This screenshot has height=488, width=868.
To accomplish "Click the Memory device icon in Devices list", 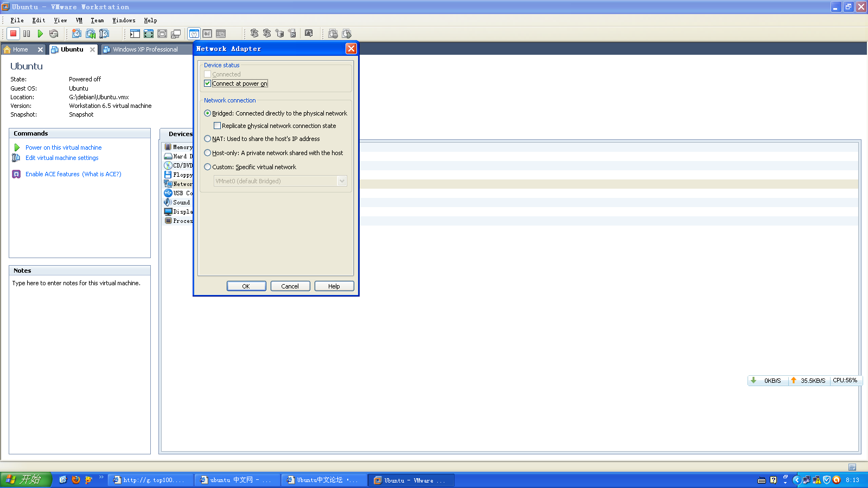I will pyautogui.click(x=168, y=147).
